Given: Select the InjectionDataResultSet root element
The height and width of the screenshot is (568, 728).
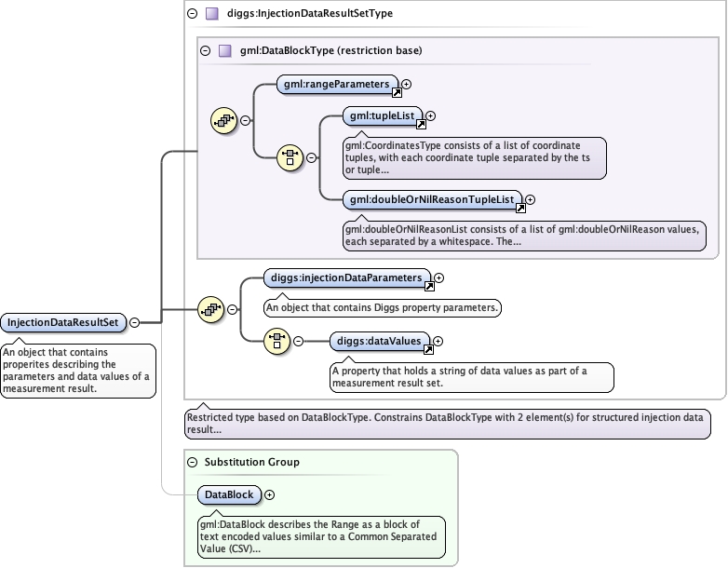Looking at the screenshot, I should 62,322.
